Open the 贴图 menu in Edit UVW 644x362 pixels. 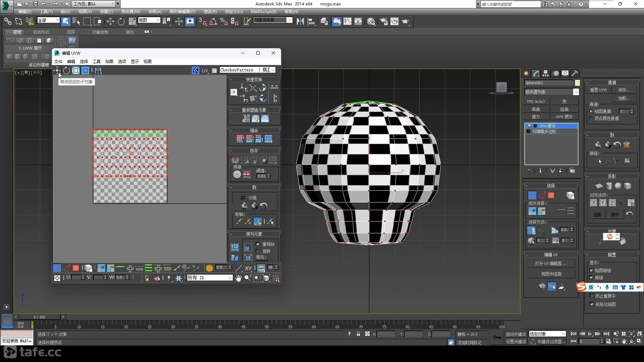coord(109,61)
